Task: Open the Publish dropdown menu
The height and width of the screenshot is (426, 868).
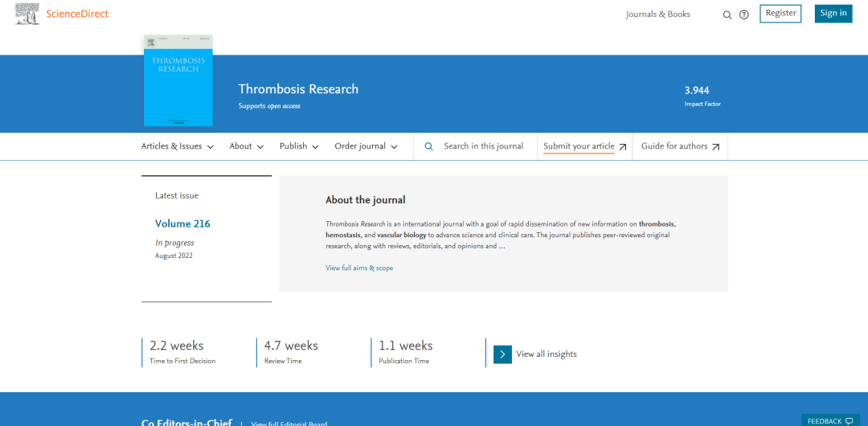Action: [299, 146]
